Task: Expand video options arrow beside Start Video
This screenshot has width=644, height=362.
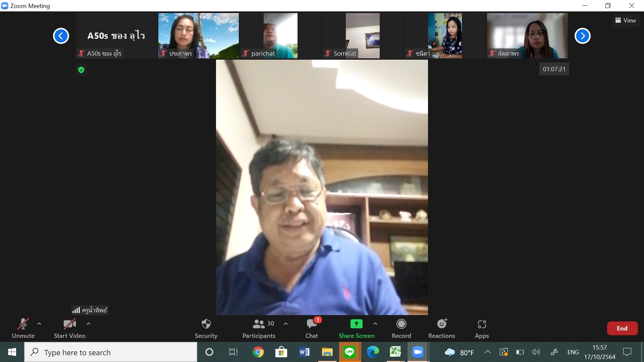Action: [89, 324]
